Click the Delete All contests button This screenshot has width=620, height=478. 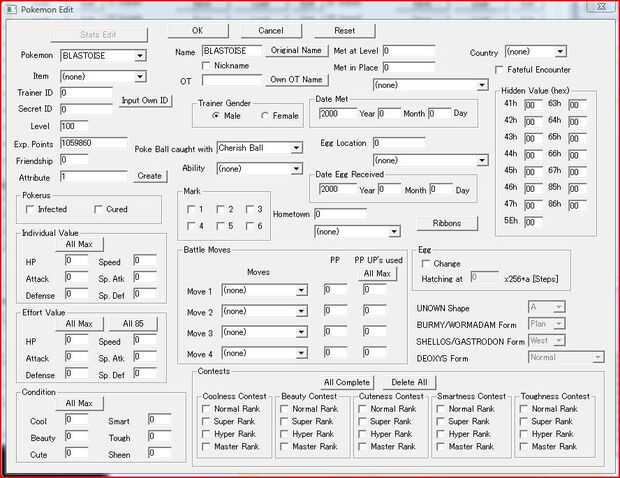pos(409,382)
